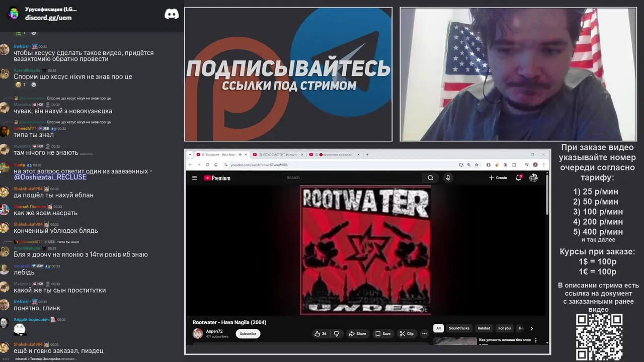This screenshot has height=362, width=644.
Task: Bookmark this page with the star icon
Action: tap(476, 164)
